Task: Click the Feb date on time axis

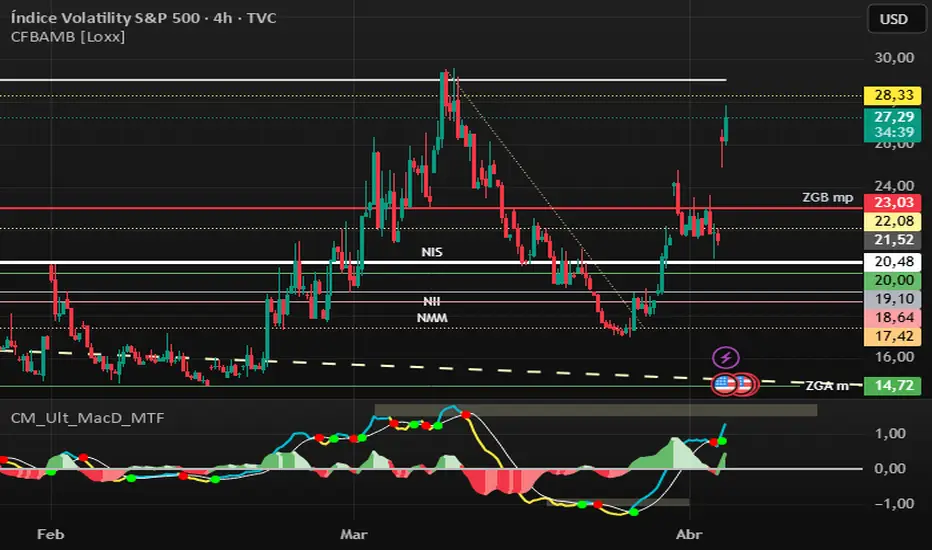Action: click(x=51, y=535)
